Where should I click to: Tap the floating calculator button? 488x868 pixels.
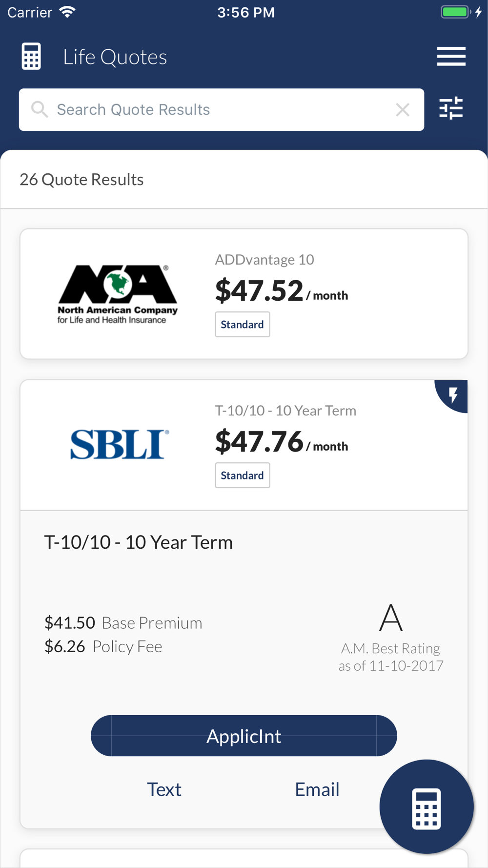pos(427,806)
